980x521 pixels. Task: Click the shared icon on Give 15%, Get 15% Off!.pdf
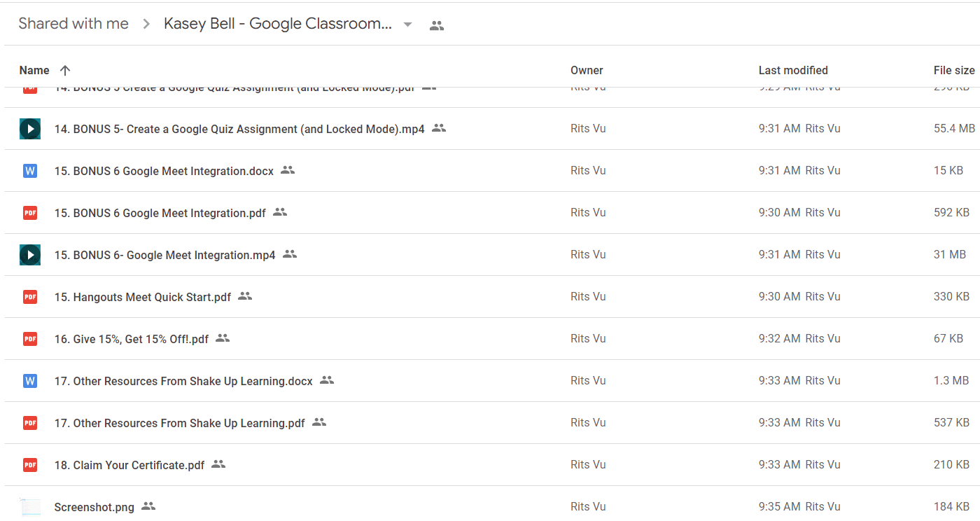coord(223,338)
